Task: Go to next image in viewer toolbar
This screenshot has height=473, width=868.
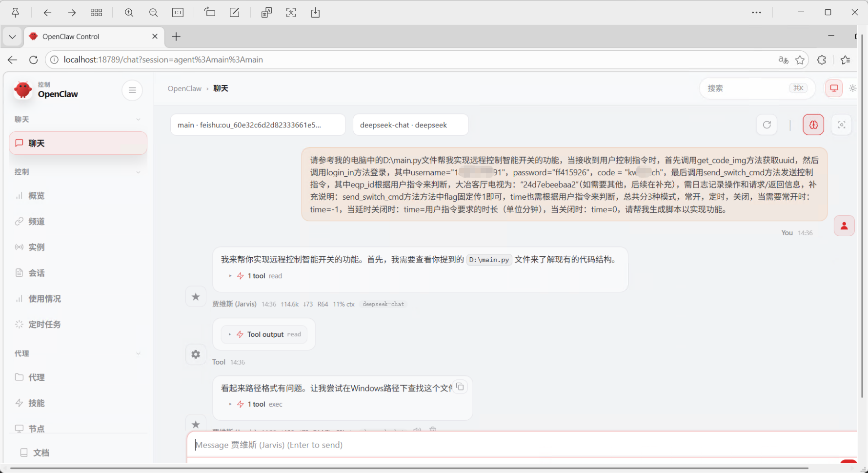Action: (72, 13)
